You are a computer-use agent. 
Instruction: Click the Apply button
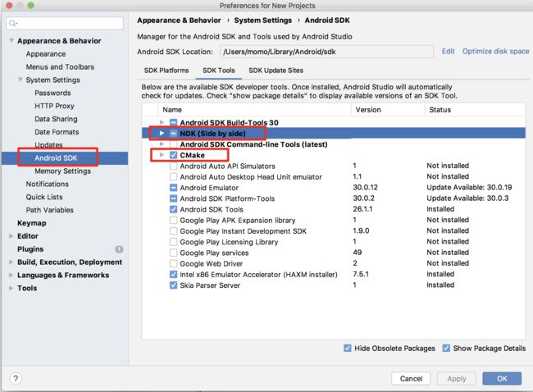pyautogui.click(x=457, y=378)
